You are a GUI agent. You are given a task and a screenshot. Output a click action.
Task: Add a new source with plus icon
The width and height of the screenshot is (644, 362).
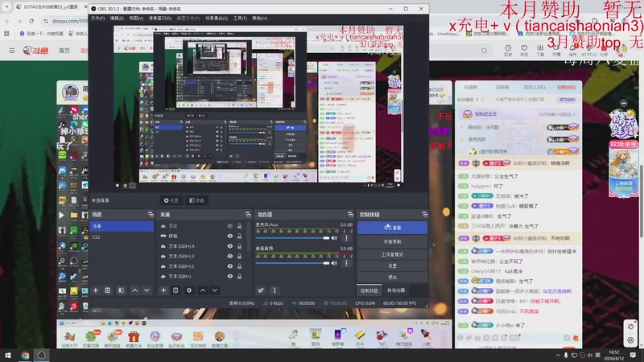[163, 290]
